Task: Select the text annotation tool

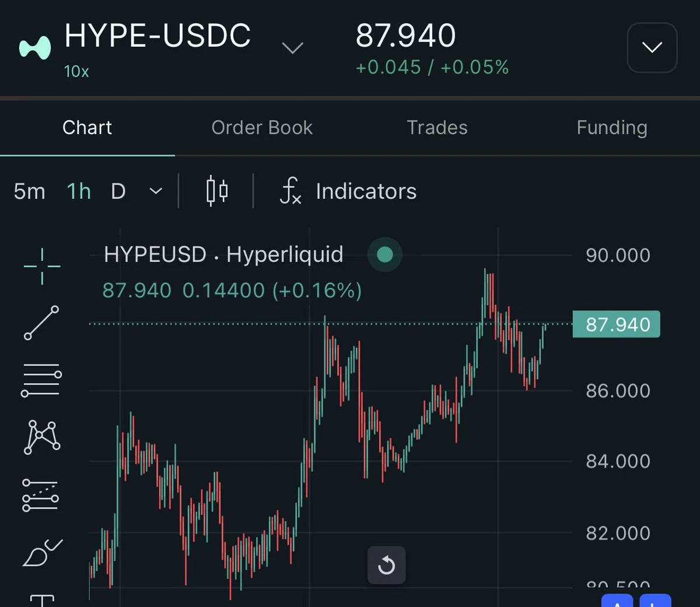Action: (42, 601)
